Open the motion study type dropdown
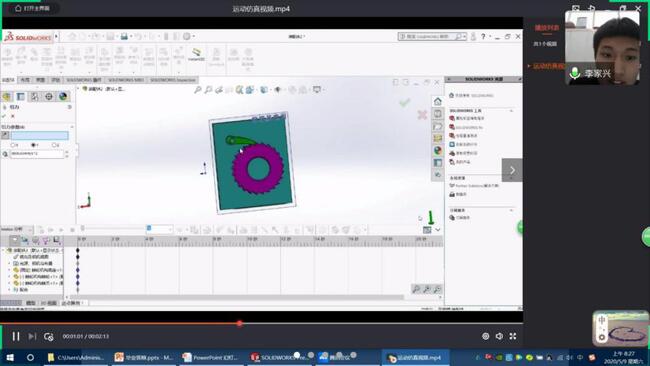The image size is (650, 366). click(17, 229)
